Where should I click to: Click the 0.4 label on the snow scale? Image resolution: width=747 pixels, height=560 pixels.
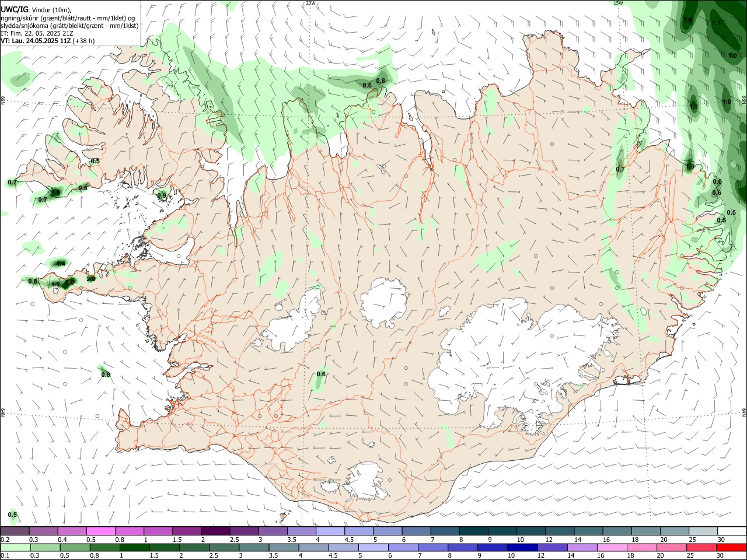(x=62, y=540)
